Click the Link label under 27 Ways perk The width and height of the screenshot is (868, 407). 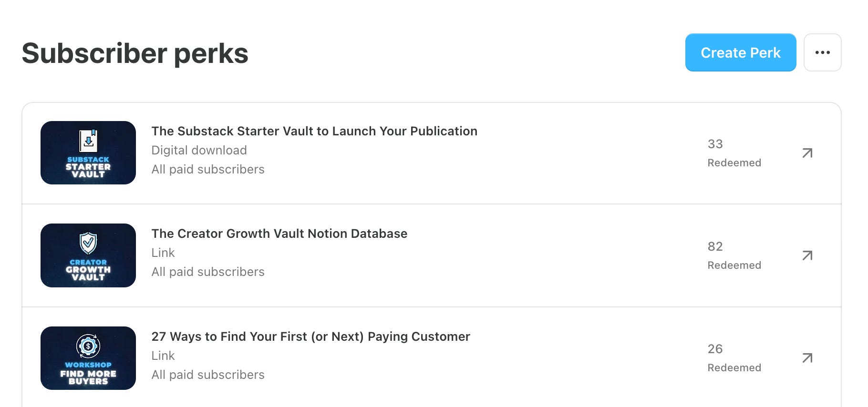163,356
